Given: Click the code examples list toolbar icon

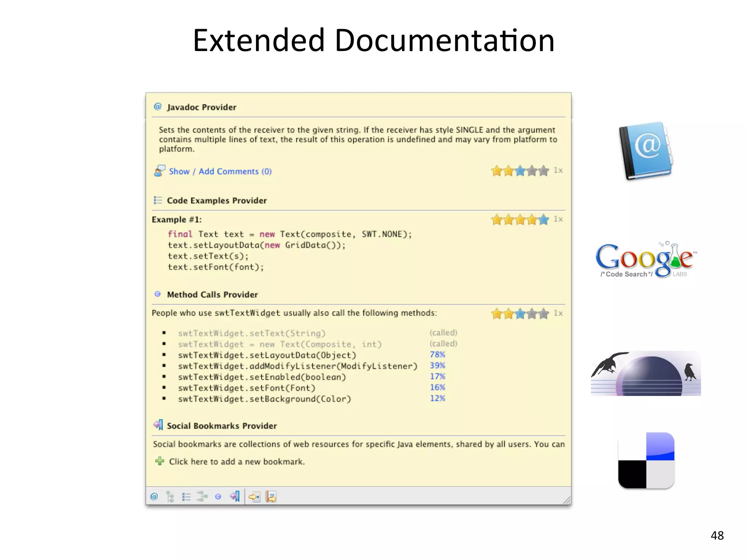Looking at the screenshot, I should (186, 497).
